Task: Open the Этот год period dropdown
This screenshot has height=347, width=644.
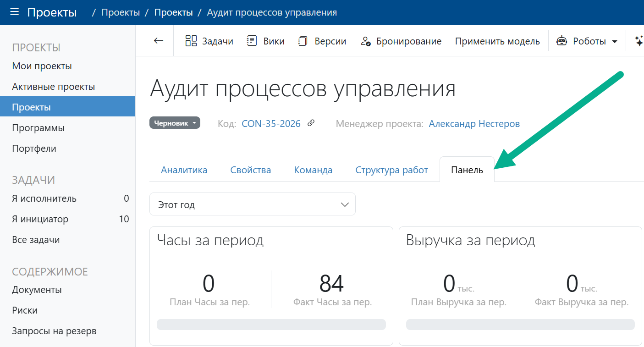Action: coord(253,204)
